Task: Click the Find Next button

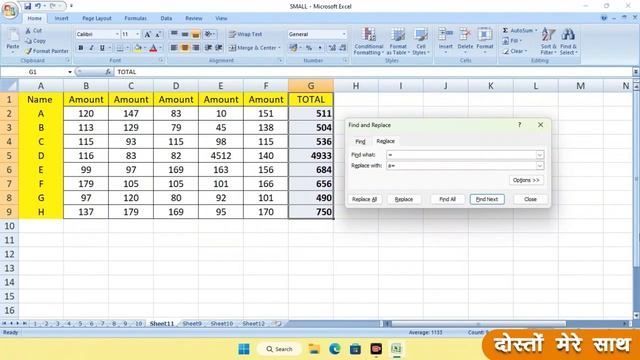Action: coord(487,199)
